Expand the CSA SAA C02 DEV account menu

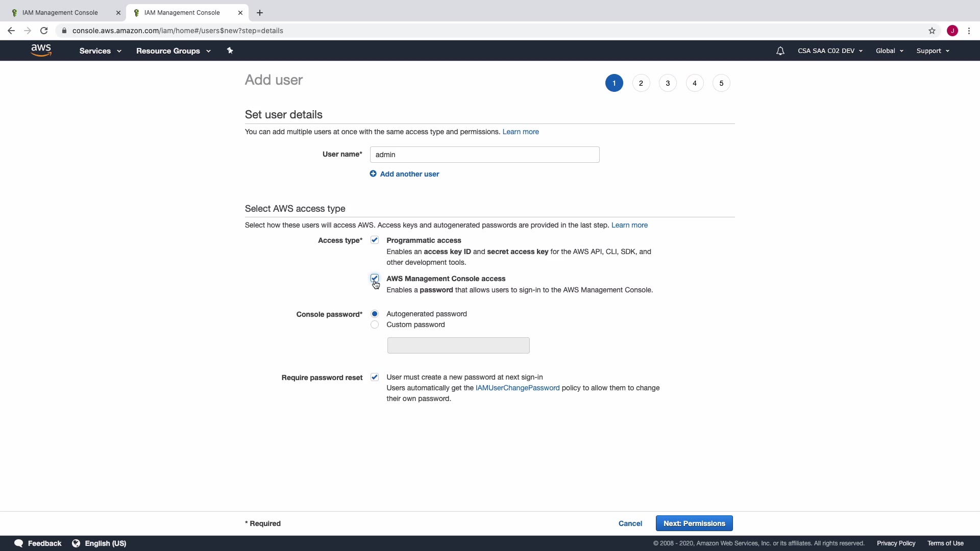coord(830,51)
